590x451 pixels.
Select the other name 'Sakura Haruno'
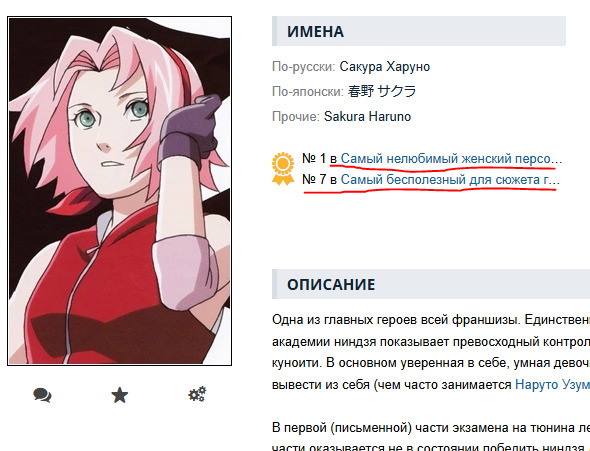[367, 116]
